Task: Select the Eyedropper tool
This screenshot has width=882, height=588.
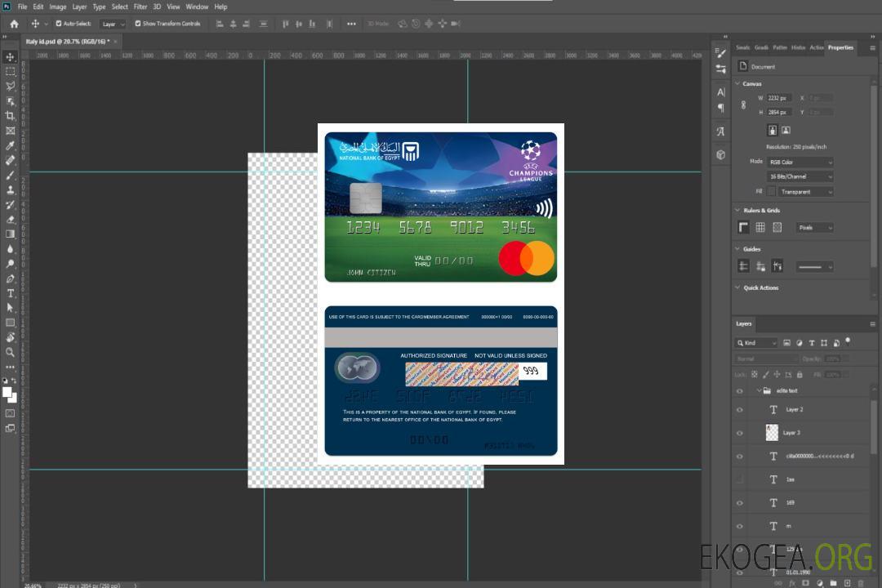Action: tap(10, 145)
